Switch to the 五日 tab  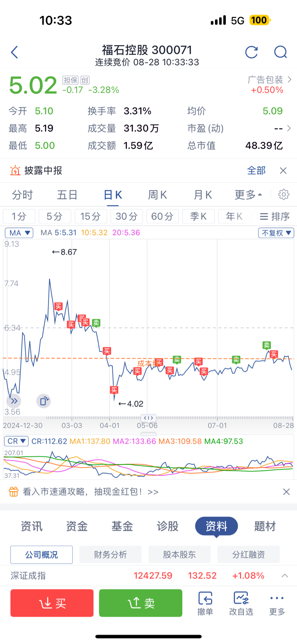(x=67, y=195)
